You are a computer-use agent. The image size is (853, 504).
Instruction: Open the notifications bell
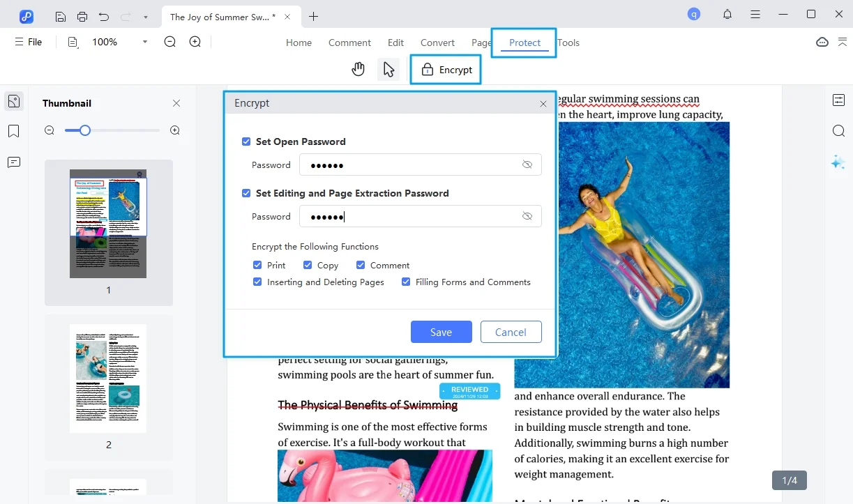pyautogui.click(x=727, y=15)
